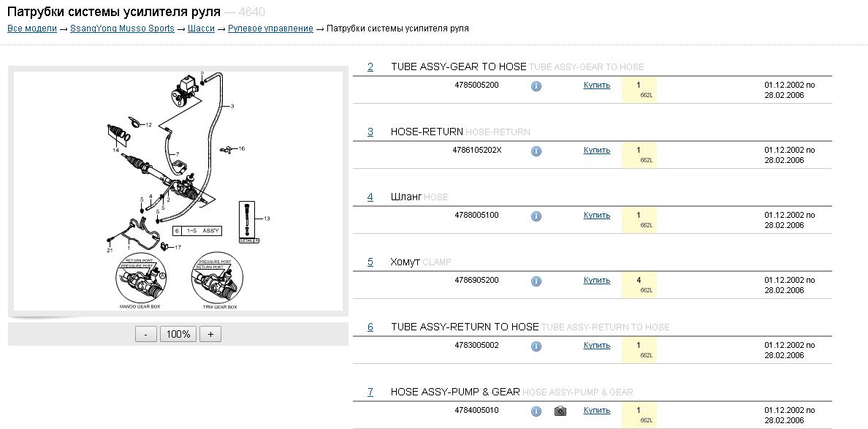Show info for part 4784005010
Viewport: 868px width, 429px height.
(x=536, y=411)
